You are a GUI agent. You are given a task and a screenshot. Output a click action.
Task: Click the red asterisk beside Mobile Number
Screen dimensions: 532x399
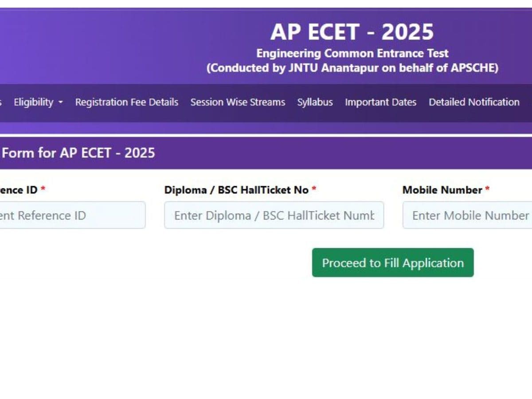pos(487,190)
